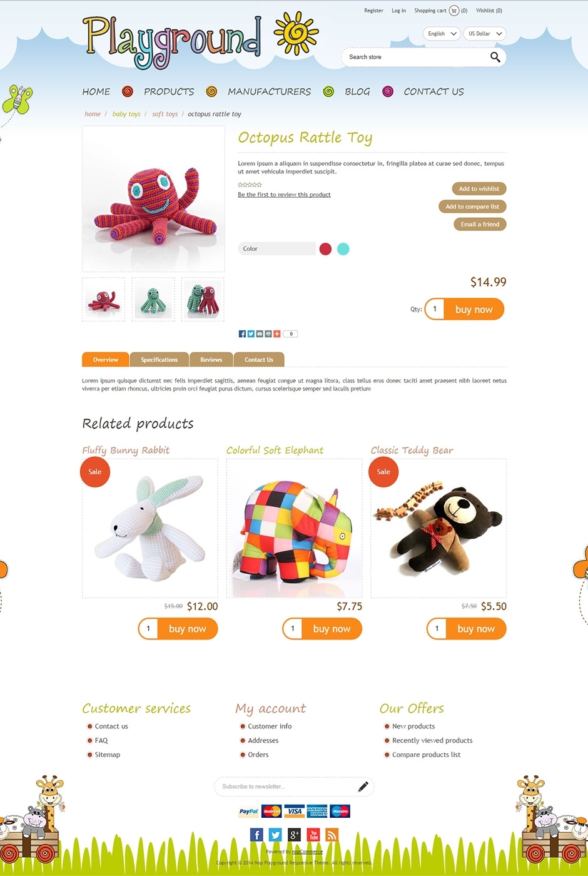Click buy now for Octopus Rattle Toy
This screenshot has height=876, width=588.
[x=474, y=309]
